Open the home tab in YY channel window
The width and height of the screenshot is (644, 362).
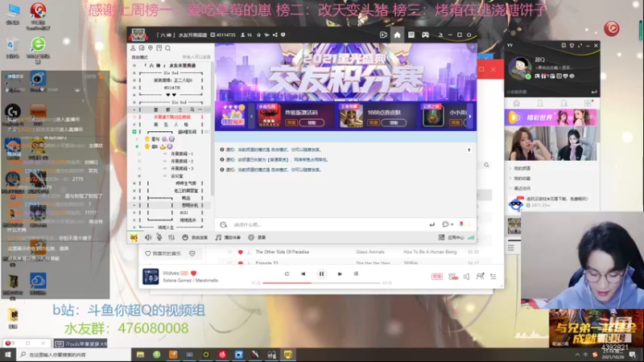[397, 35]
